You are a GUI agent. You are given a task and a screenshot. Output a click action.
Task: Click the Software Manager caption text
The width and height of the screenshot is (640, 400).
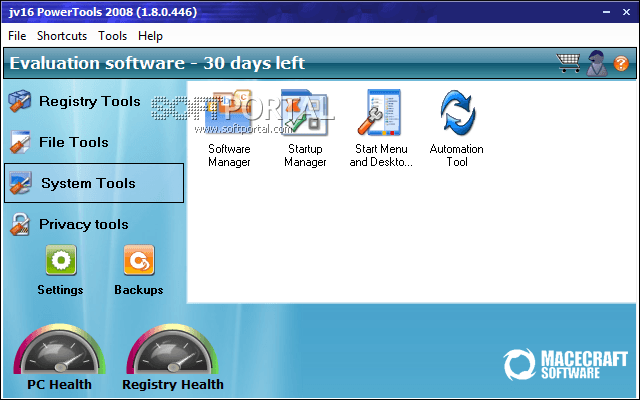[x=229, y=156]
